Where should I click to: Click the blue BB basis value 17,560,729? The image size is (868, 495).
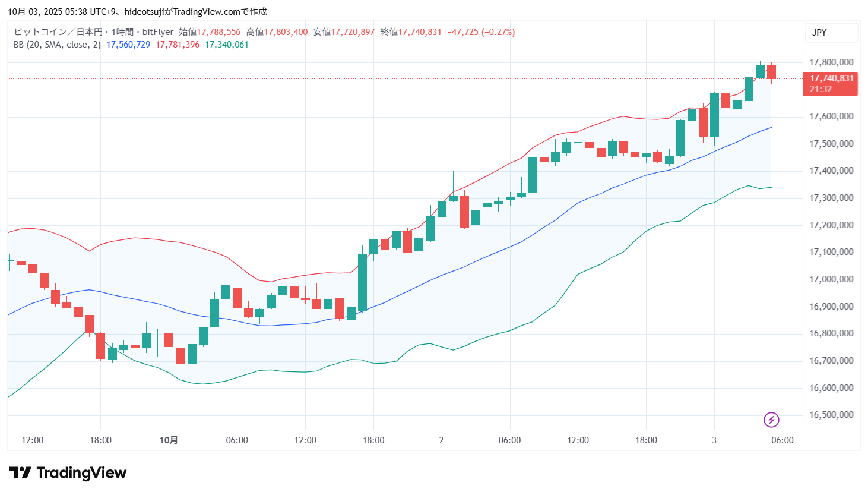[x=128, y=45]
